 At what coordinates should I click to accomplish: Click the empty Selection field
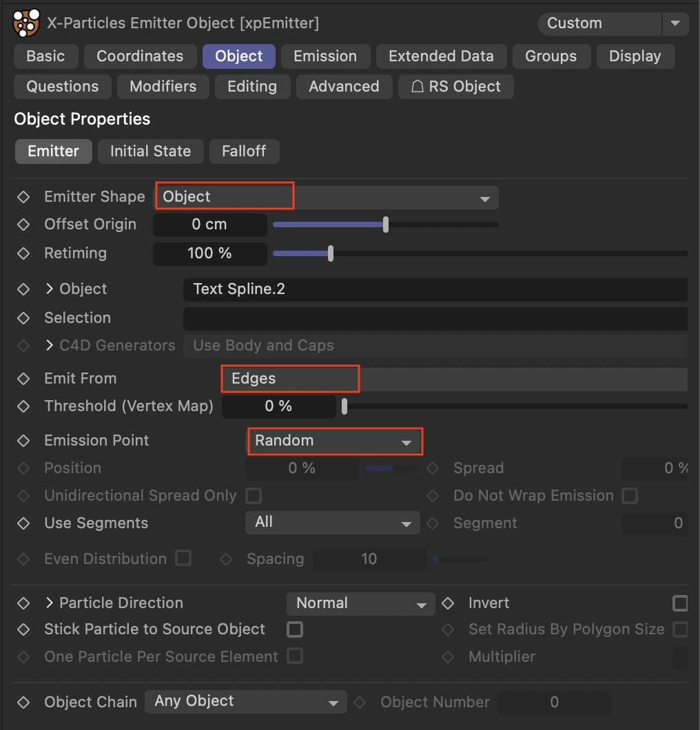click(435, 318)
